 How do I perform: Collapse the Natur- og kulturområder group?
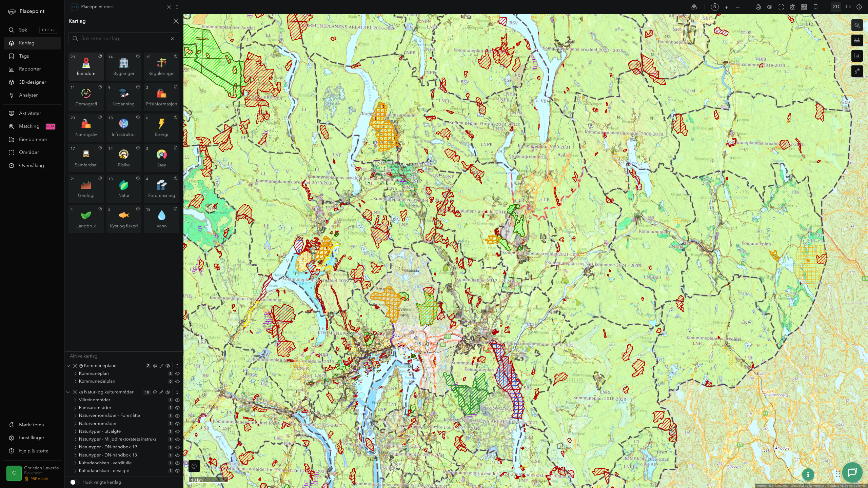coord(68,392)
